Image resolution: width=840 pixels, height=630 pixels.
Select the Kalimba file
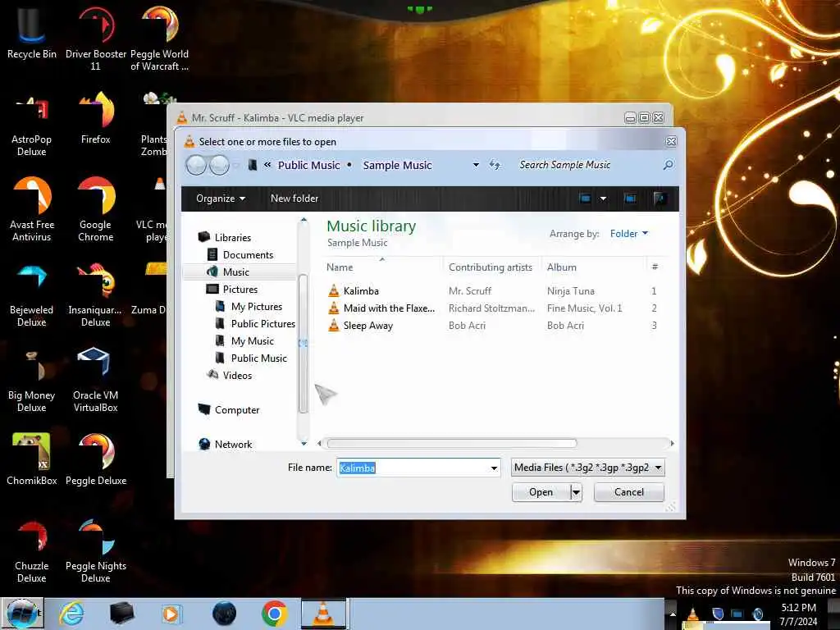(x=361, y=291)
